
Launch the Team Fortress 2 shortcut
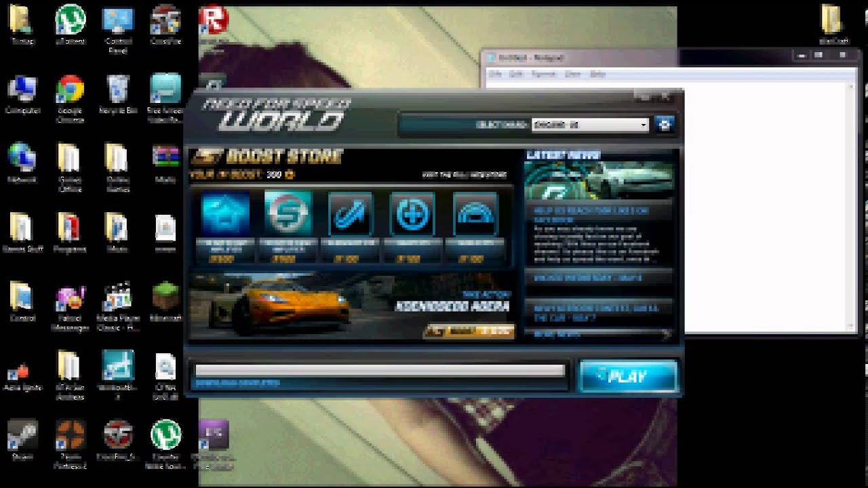click(70, 445)
